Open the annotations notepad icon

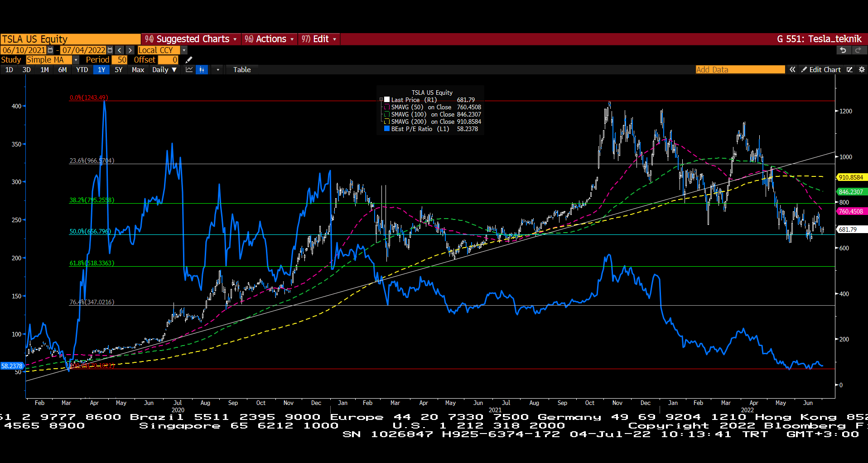(849, 70)
